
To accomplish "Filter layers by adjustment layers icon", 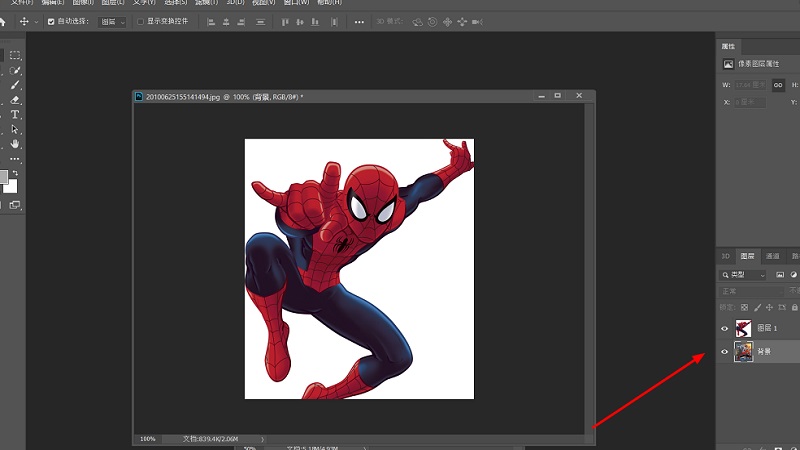I will [x=794, y=274].
